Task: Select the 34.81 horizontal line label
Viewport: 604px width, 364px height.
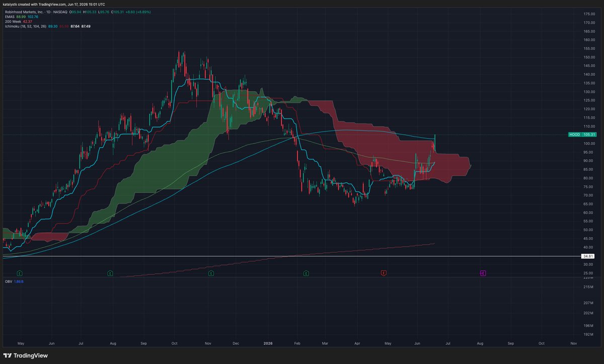Action: click(588, 256)
